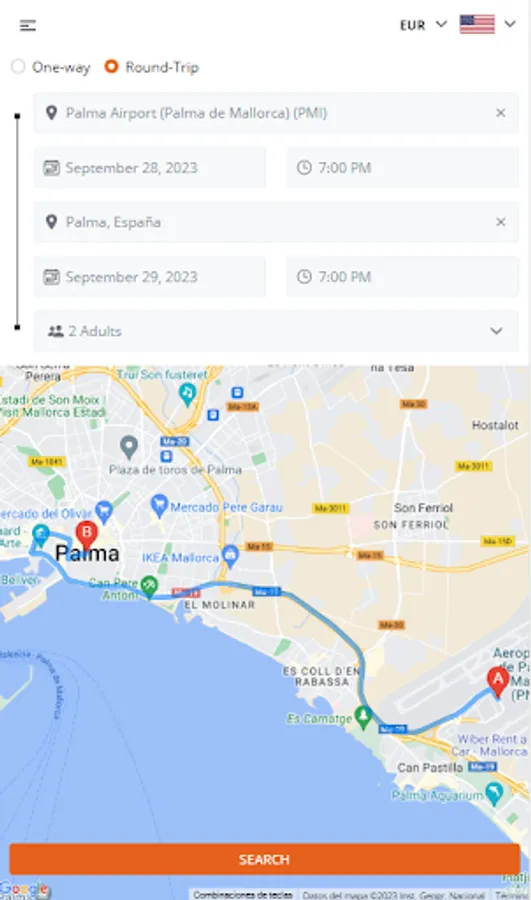Click the Trui Son Fusteret music icon

(187, 394)
